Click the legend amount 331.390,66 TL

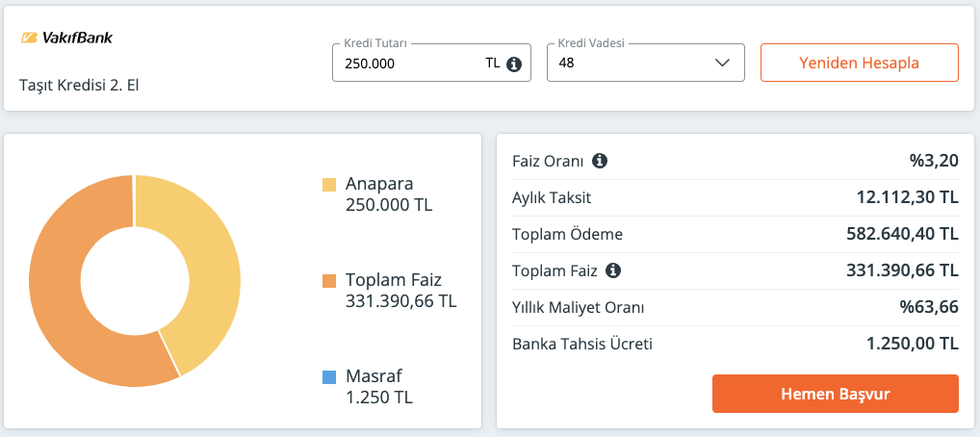[x=401, y=301]
